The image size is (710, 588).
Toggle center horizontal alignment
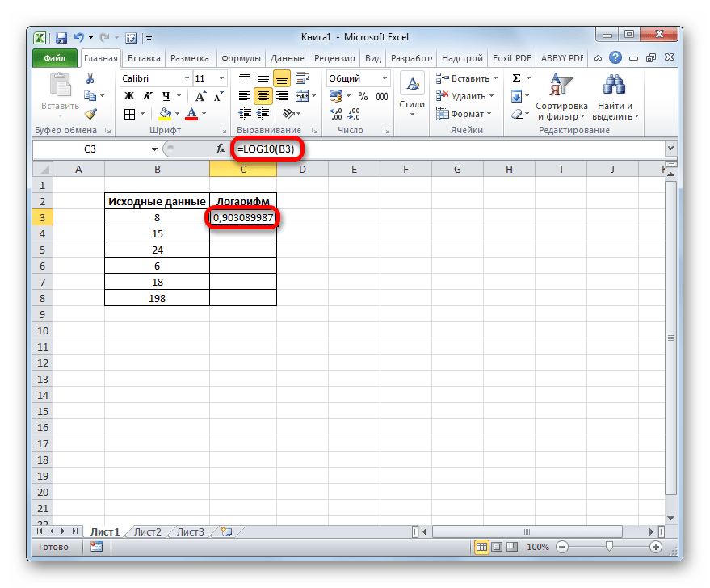coord(263,96)
